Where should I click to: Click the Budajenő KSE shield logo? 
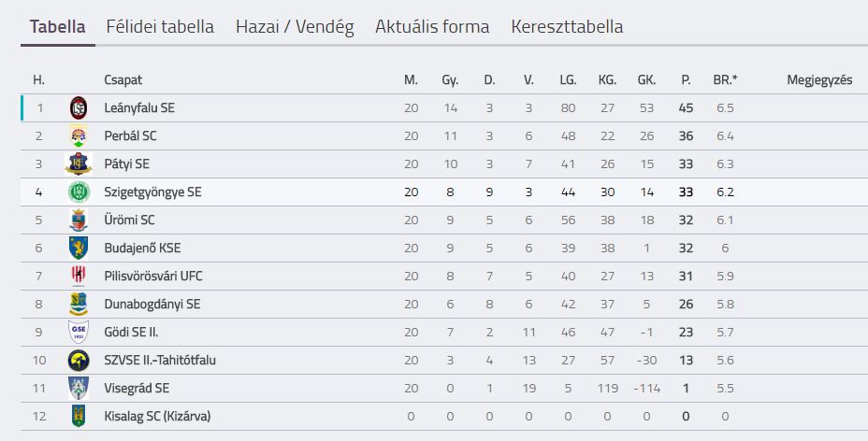(x=79, y=249)
